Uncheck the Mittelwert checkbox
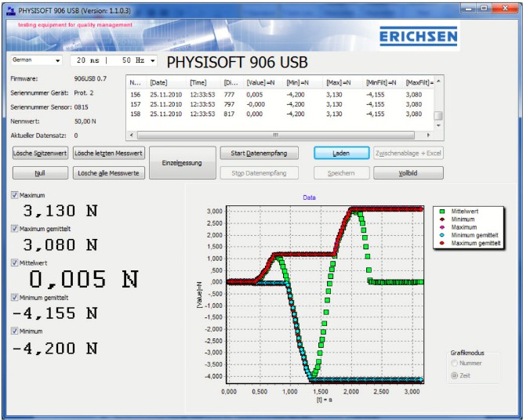Screen dimensions: 523x420 (14, 262)
